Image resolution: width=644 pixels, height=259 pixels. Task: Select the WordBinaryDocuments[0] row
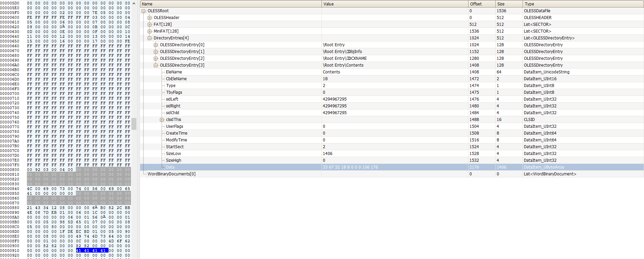392,174
